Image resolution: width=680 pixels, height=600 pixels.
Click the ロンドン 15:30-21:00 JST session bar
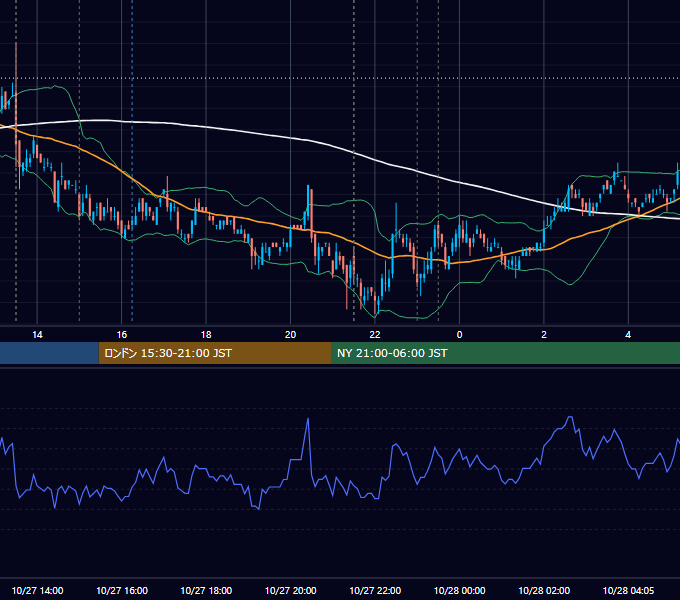point(215,353)
